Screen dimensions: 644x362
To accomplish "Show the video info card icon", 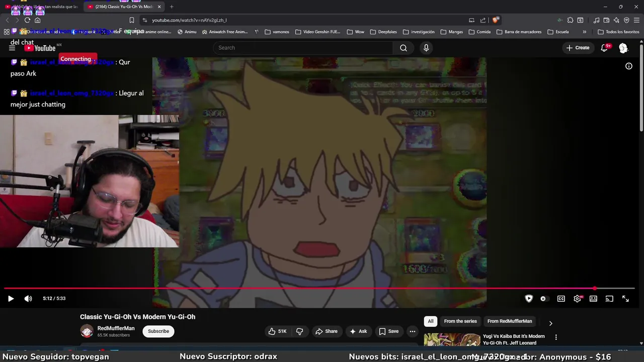I will [629, 66].
